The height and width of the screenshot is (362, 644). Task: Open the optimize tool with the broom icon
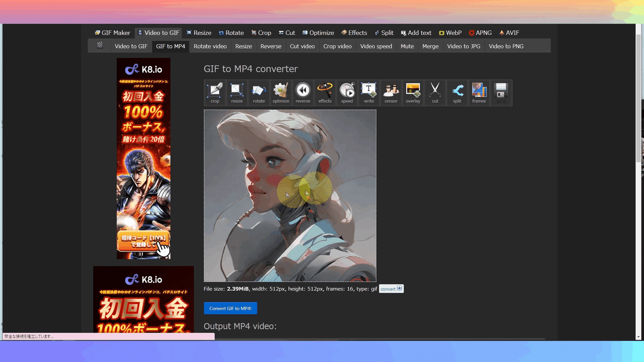[x=281, y=93]
